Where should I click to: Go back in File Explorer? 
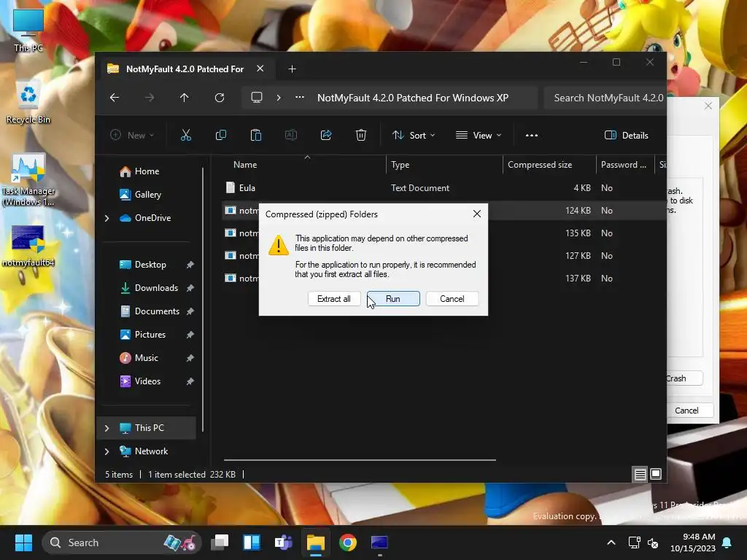(x=115, y=98)
